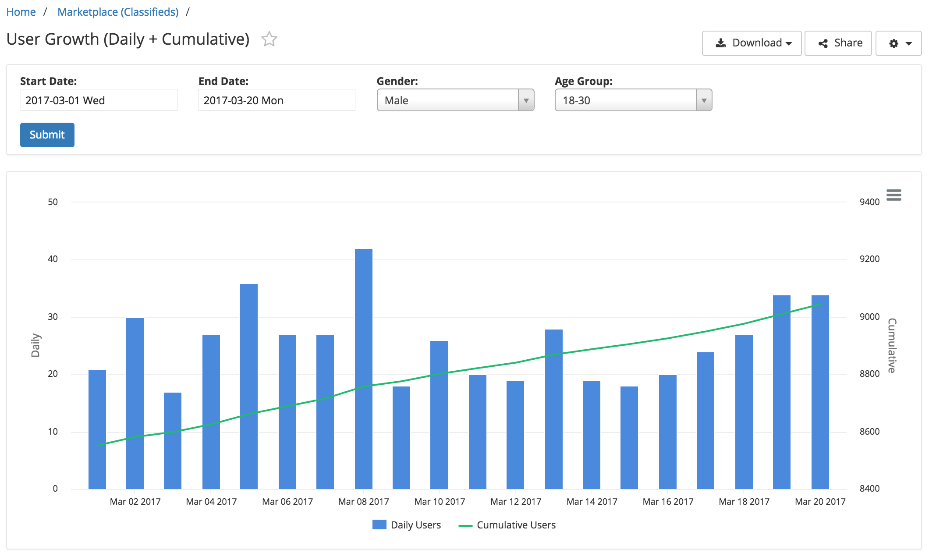Click the End Date input field
The width and height of the screenshot is (936, 560).
(277, 100)
